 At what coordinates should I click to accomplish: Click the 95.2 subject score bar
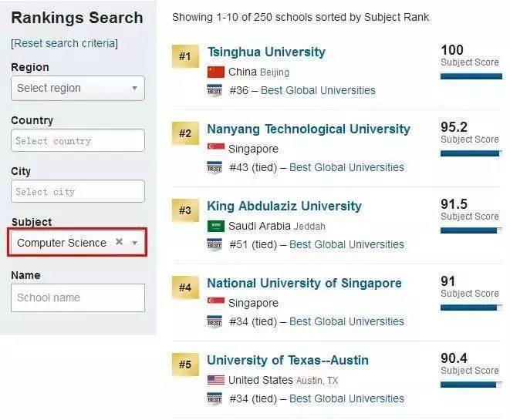click(471, 153)
